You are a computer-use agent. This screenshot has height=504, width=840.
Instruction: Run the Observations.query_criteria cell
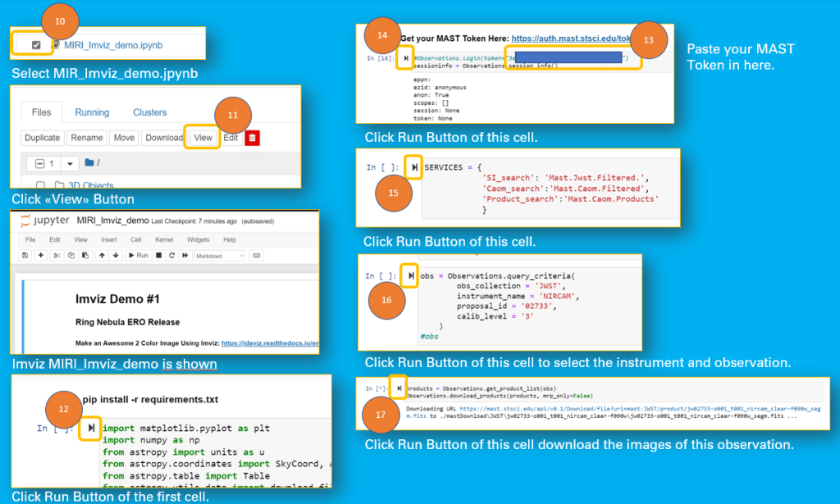(x=411, y=276)
